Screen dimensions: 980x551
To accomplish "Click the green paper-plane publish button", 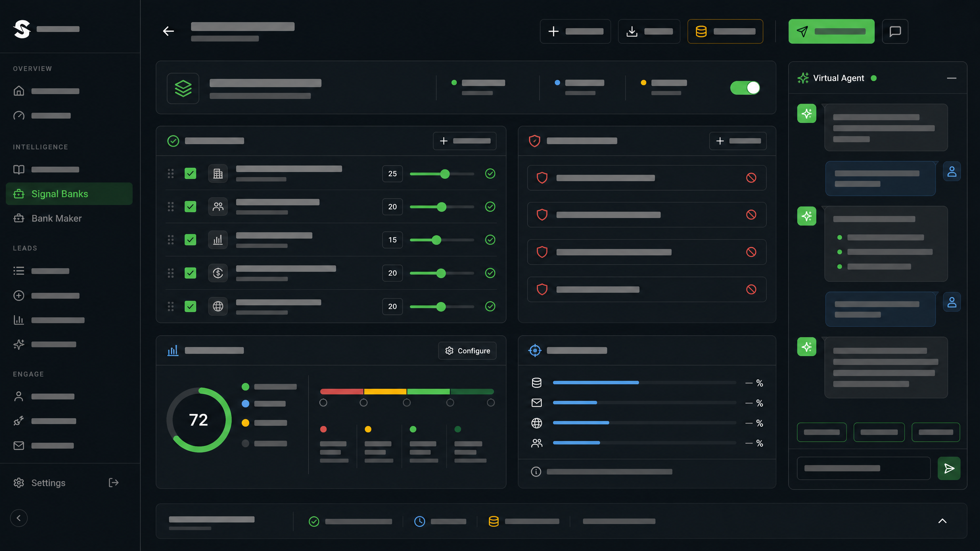I will click(x=831, y=31).
